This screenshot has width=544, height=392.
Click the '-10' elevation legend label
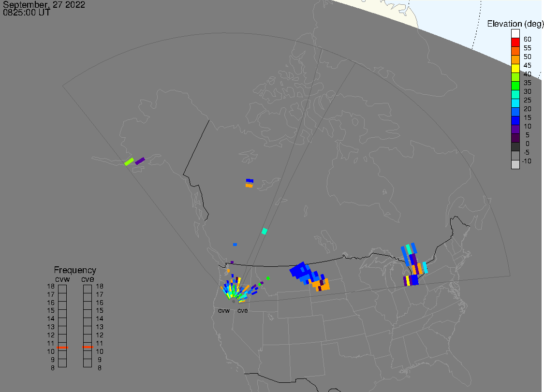pyautogui.click(x=527, y=161)
